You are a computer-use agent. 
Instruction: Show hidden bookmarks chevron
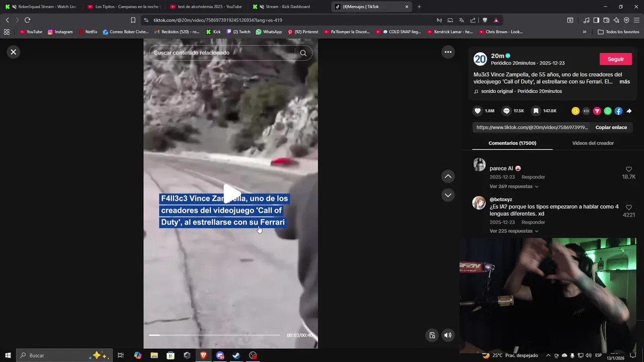584,32
